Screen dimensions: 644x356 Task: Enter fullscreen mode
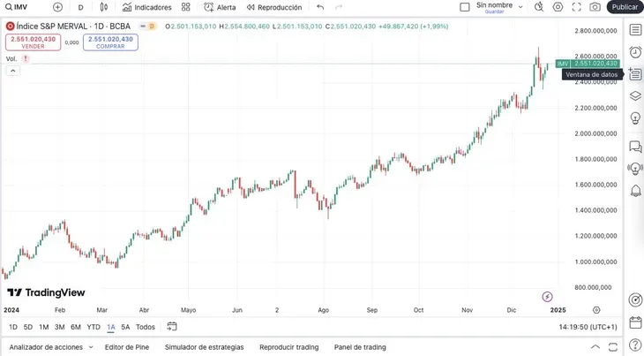coord(577,7)
